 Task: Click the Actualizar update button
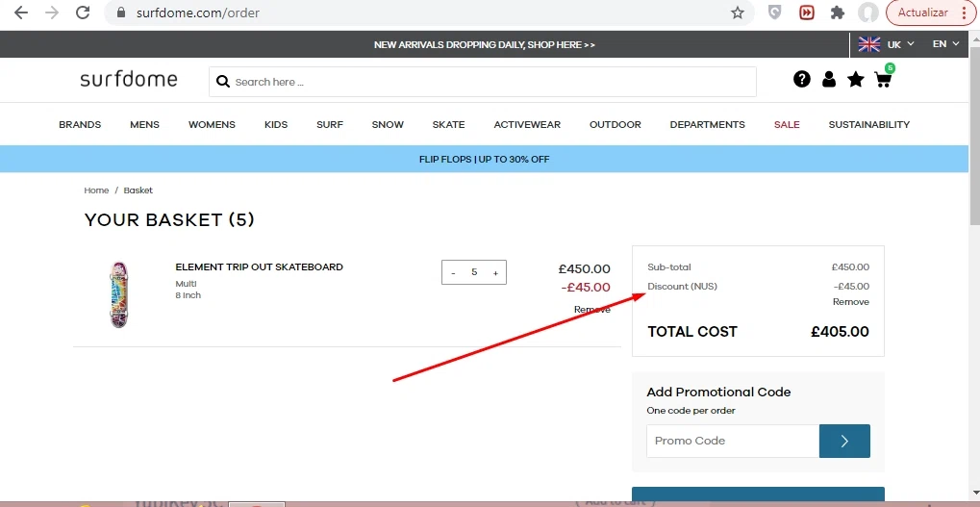[922, 13]
